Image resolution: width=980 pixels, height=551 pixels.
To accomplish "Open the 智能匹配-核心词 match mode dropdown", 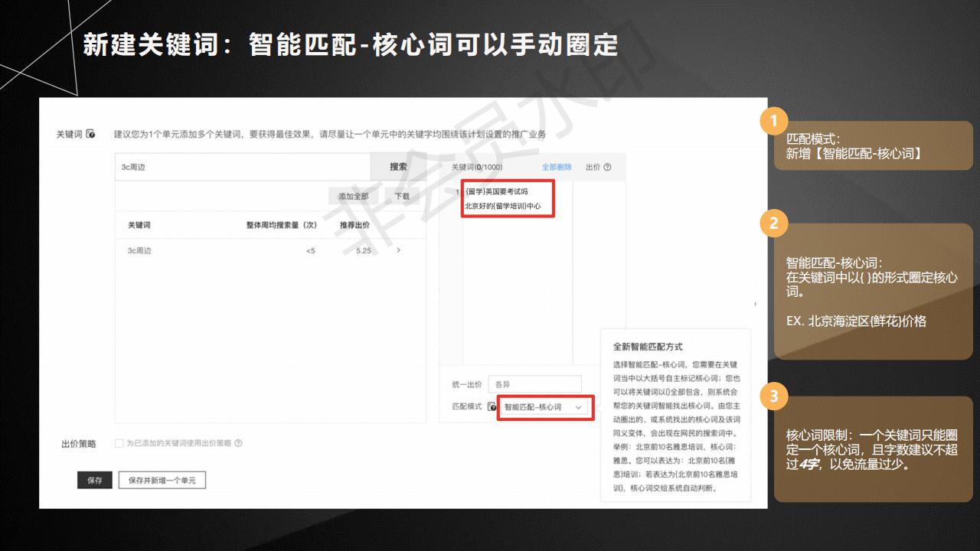I will click(544, 407).
